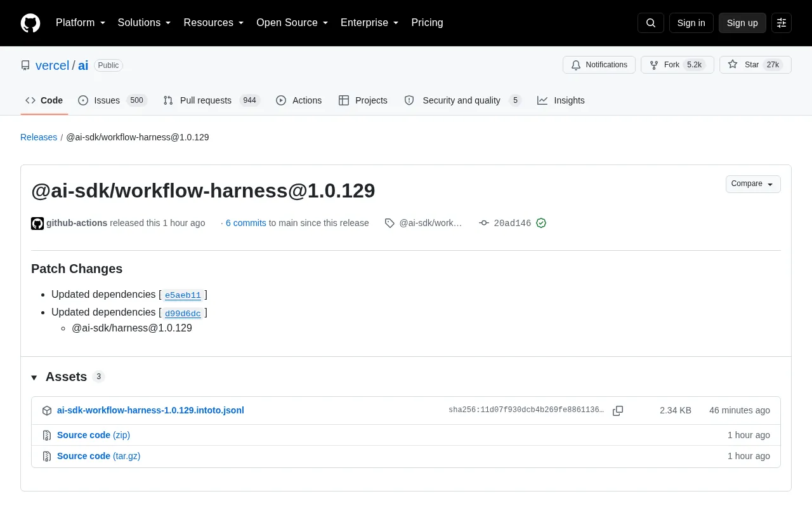Click the Sign in button
Viewport: 812px width, 508px height.
coord(691,23)
